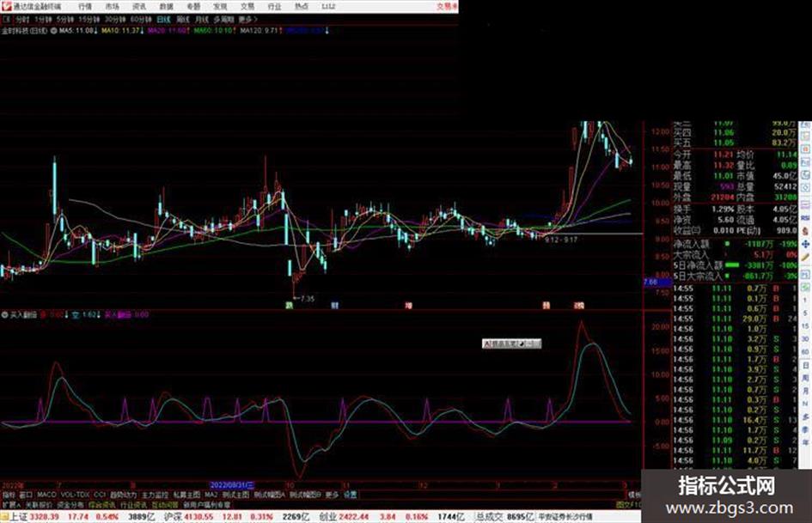Open the 互动问答 tab
This screenshot has width=812, height=523.
click(165, 504)
